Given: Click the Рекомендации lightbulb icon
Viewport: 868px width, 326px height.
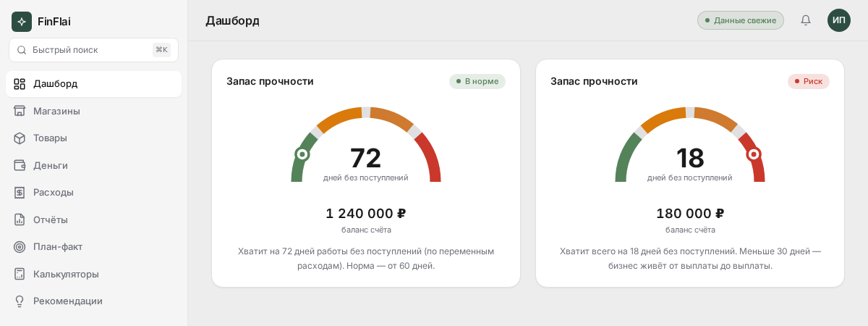Looking at the screenshot, I should point(20,301).
